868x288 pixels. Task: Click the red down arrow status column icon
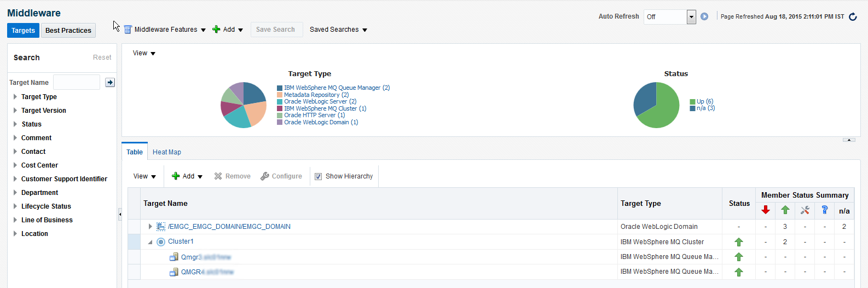click(766, 210)
